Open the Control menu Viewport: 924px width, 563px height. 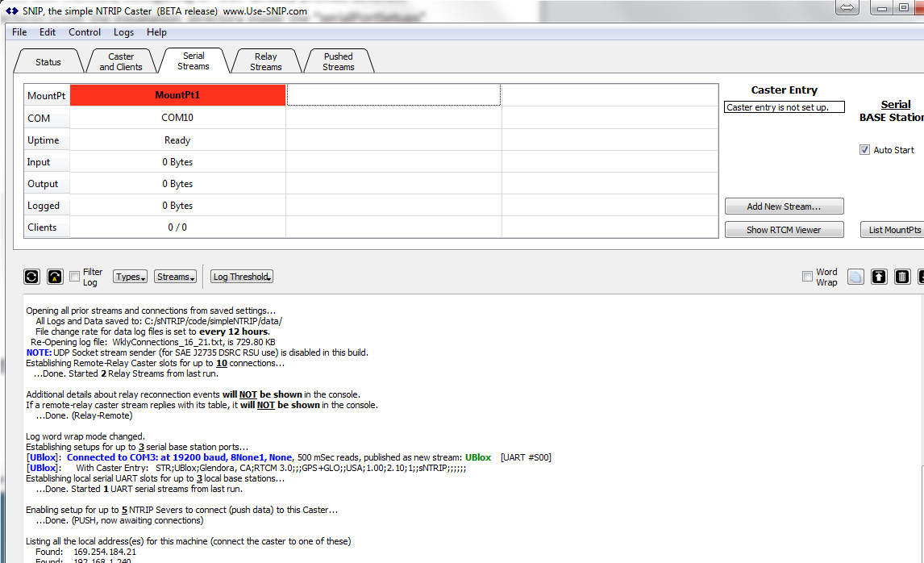(x=84, y=32)
